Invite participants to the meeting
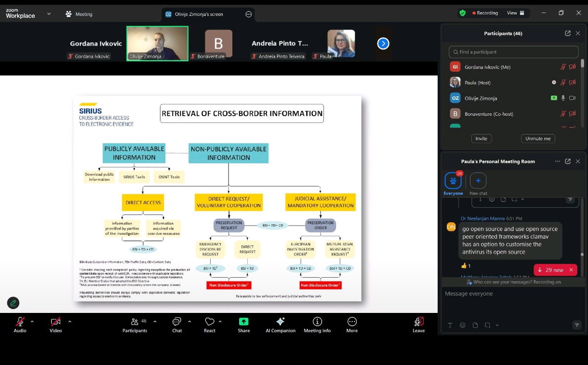 481,138
